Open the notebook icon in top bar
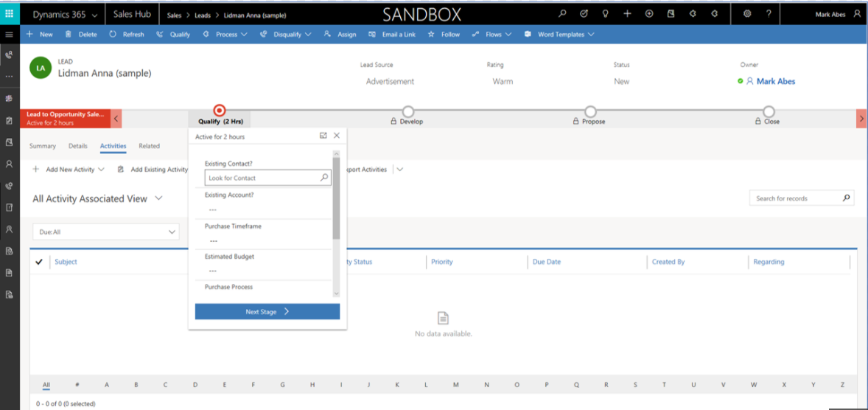 [671, 15]
